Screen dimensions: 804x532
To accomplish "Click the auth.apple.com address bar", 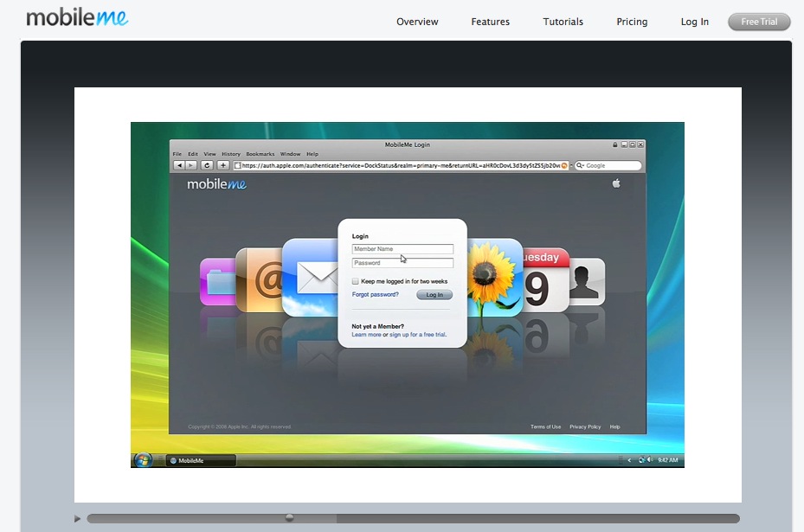I will point(401,165).
